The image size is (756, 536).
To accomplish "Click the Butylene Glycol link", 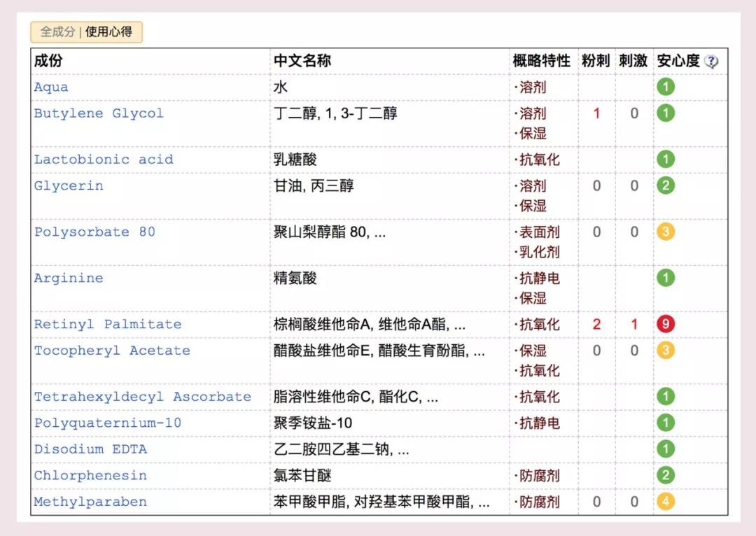I will tap(98, 113).
